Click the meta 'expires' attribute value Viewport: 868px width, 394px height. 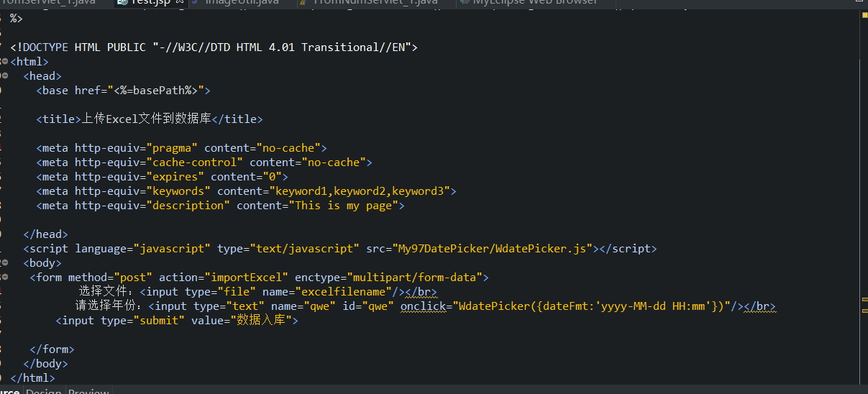click(x=175, y=177)
